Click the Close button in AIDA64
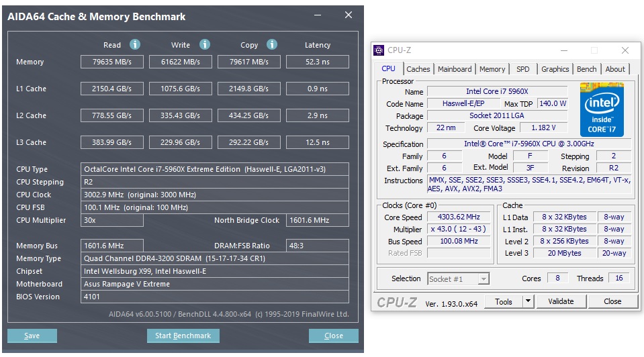 [334, 336]
